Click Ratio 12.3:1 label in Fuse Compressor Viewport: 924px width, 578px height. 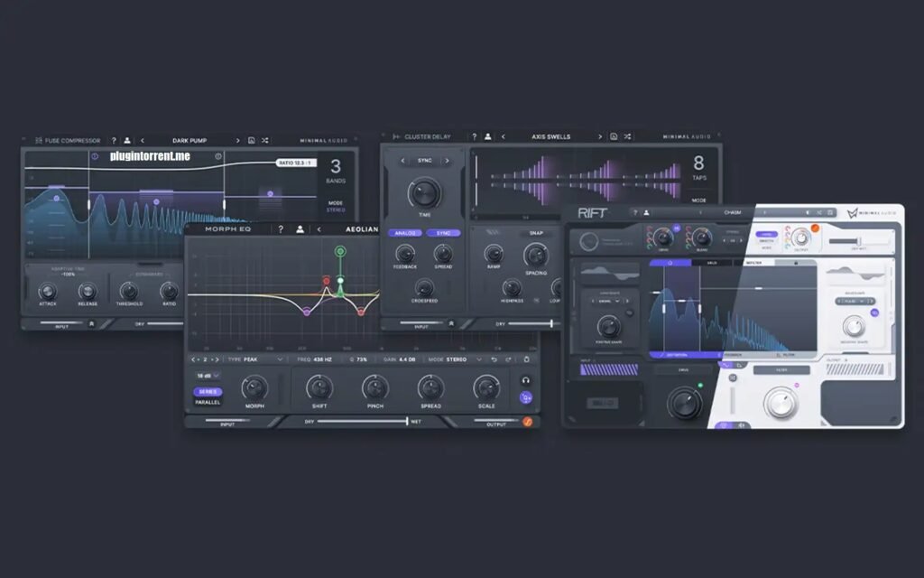(296, 163)
